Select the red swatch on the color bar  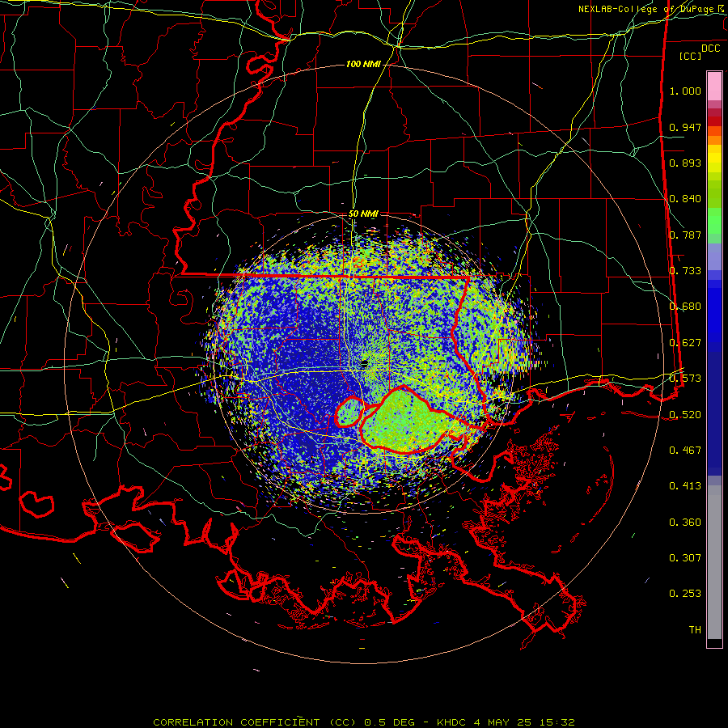tap(714, 121)
